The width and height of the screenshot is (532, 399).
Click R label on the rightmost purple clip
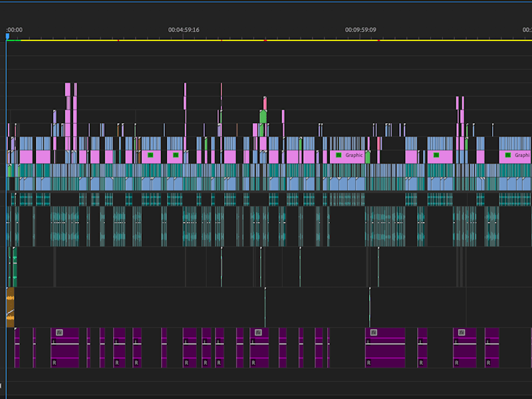pos(489,362)
